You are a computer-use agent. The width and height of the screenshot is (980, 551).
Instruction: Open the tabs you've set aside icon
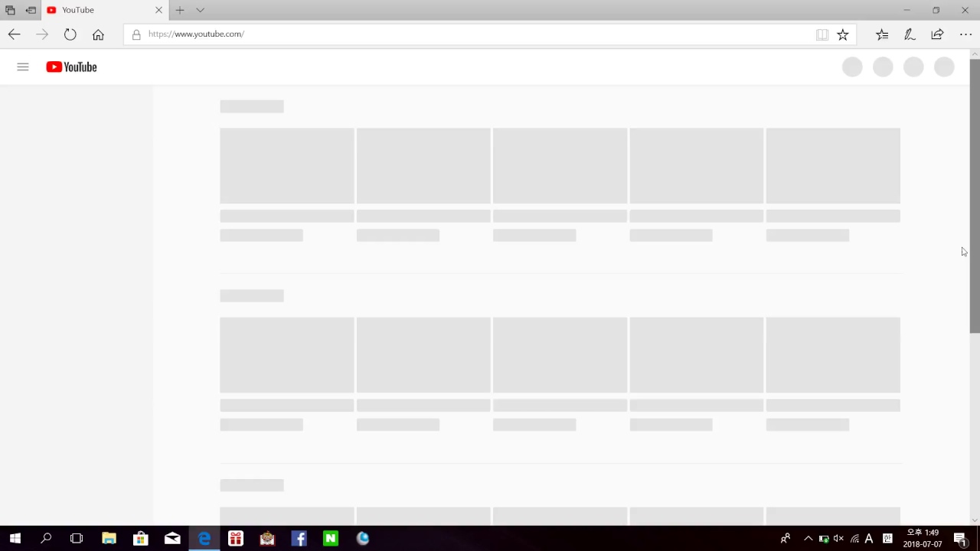(x=10, y=10)
